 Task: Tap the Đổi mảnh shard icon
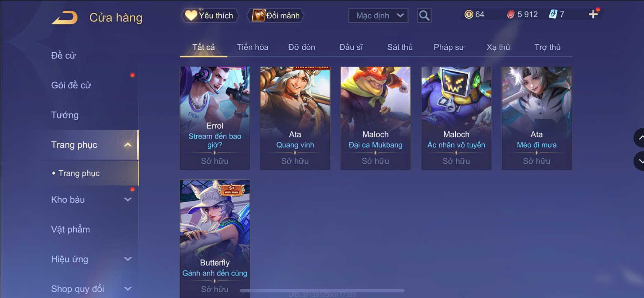point(258,15)
